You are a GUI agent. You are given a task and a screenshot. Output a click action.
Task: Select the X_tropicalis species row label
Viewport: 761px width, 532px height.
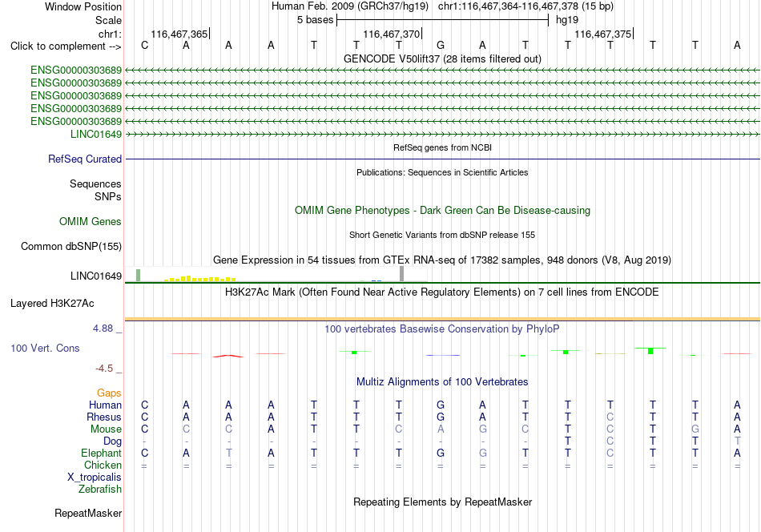95,478
